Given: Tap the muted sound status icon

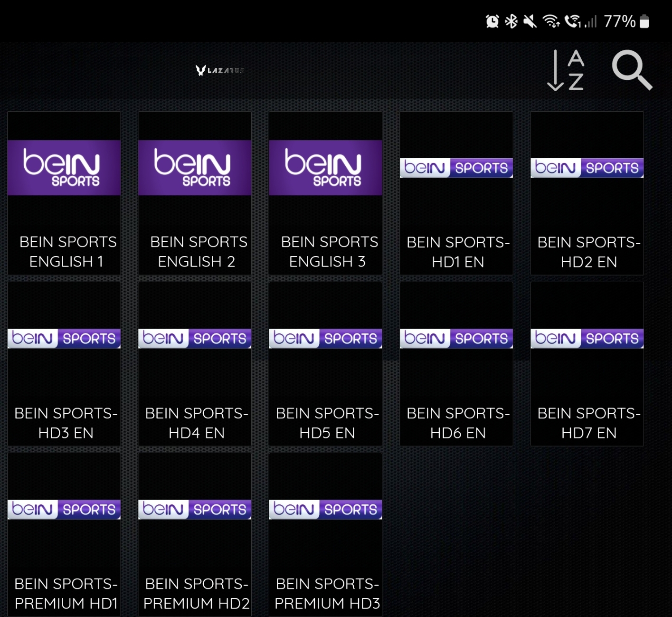Looking at the screenshot, I should (530, 21).
